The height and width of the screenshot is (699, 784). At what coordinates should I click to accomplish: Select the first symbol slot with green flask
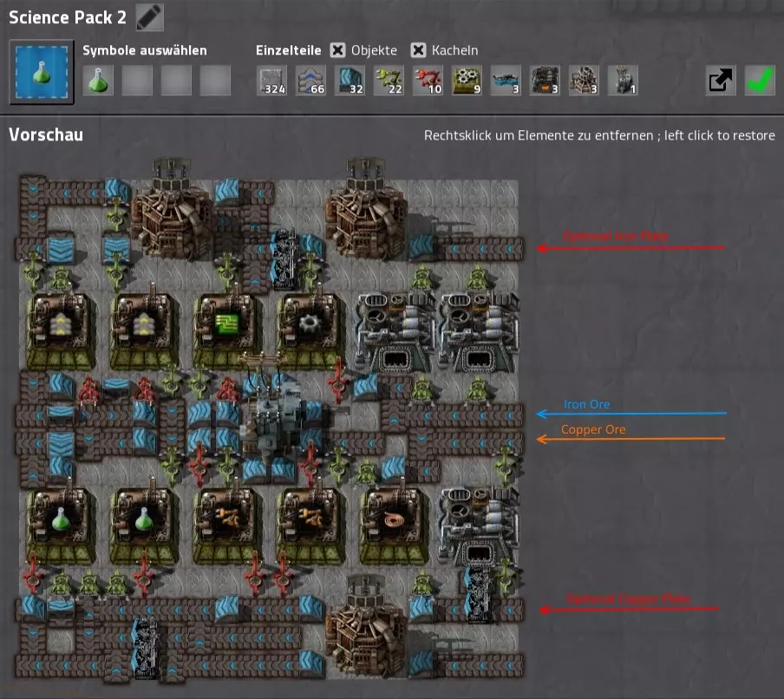coord(97,80)
